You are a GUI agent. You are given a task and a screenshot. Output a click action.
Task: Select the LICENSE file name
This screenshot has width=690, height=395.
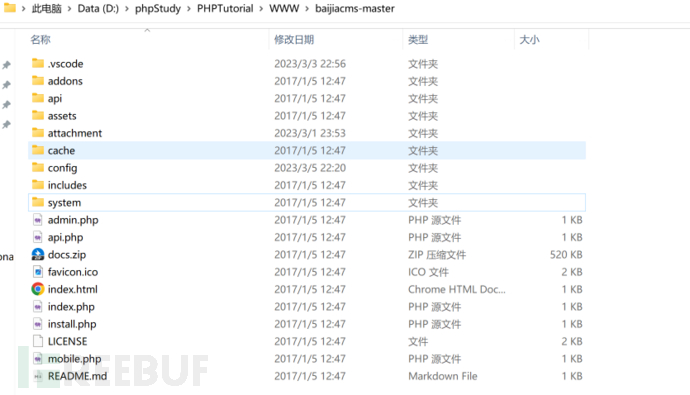(67, 341)
